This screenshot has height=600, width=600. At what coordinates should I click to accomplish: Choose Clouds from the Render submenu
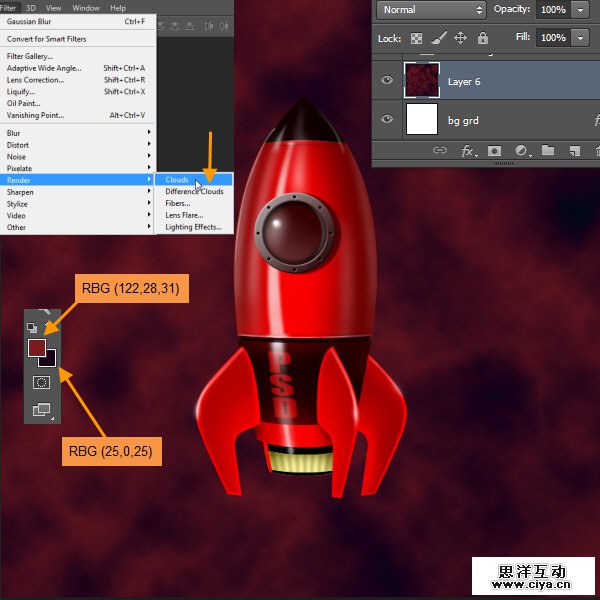pyautogui.click(x=178, y=180)
